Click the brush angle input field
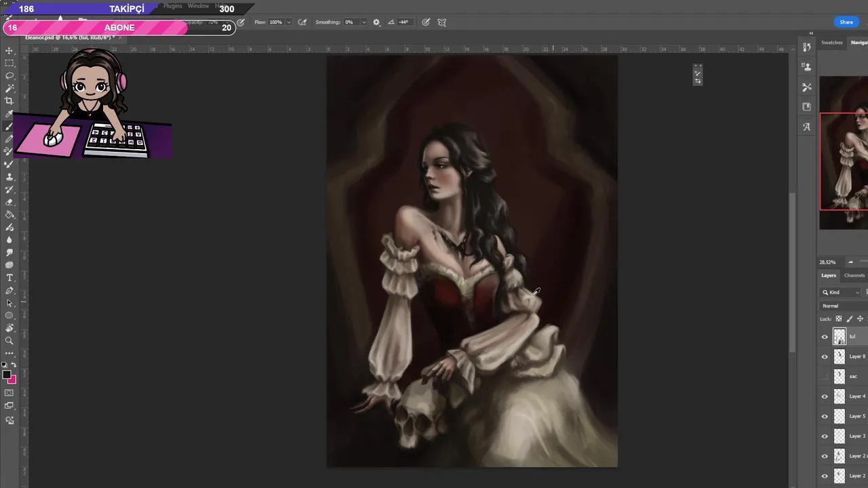This screenshot has height=488, width=868. tap(405, 22)
